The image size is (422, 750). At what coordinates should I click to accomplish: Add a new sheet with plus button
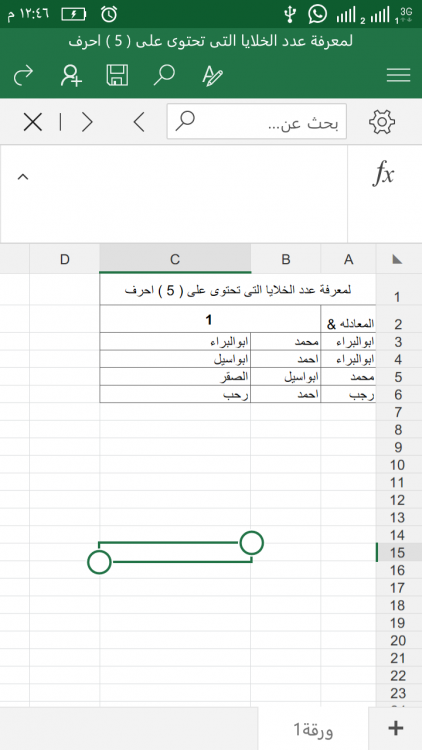point(395,728)
